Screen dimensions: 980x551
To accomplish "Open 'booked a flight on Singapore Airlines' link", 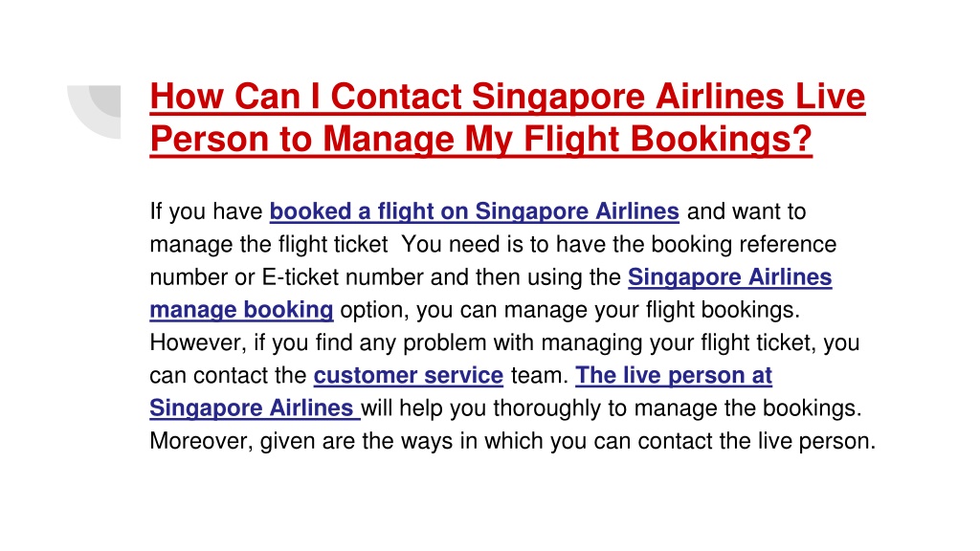I will [x=474, y=211].
